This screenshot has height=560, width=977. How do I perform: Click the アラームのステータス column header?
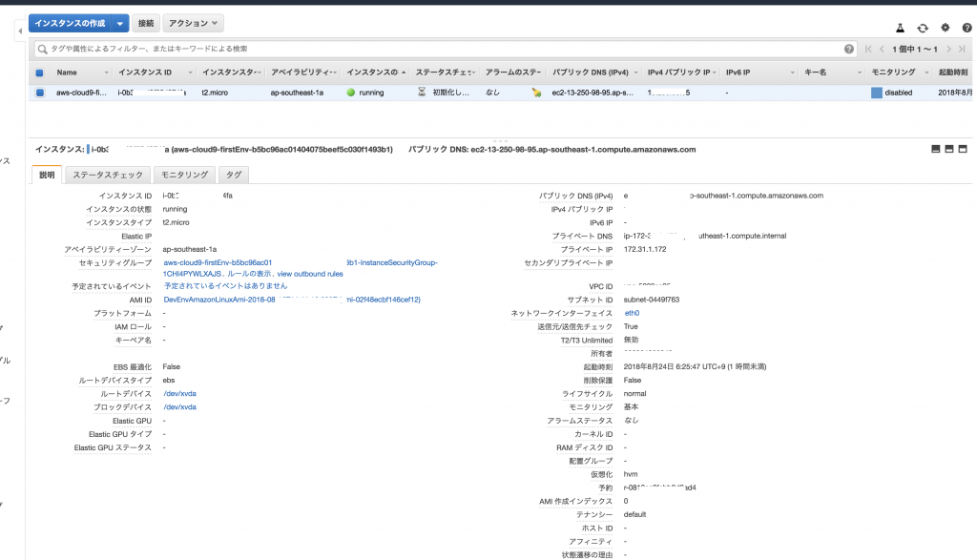pyautogui.click(x=512, y=73)
